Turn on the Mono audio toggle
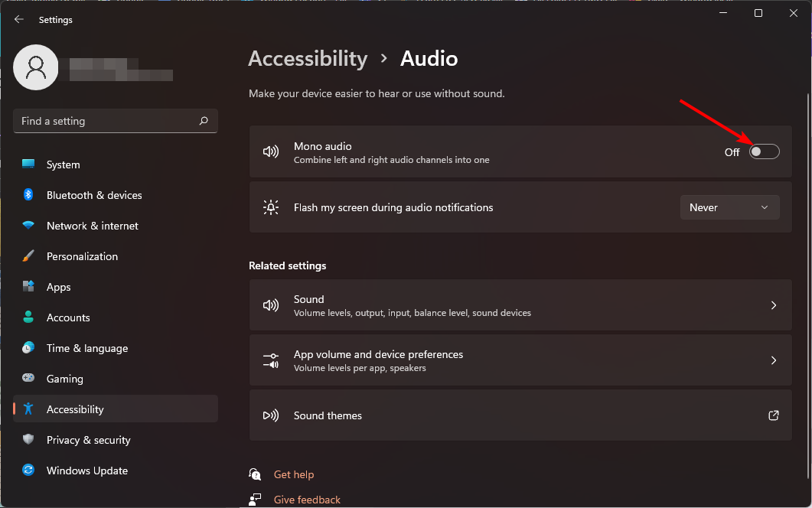This screenshot has height=508, width=812. point(764,151)
